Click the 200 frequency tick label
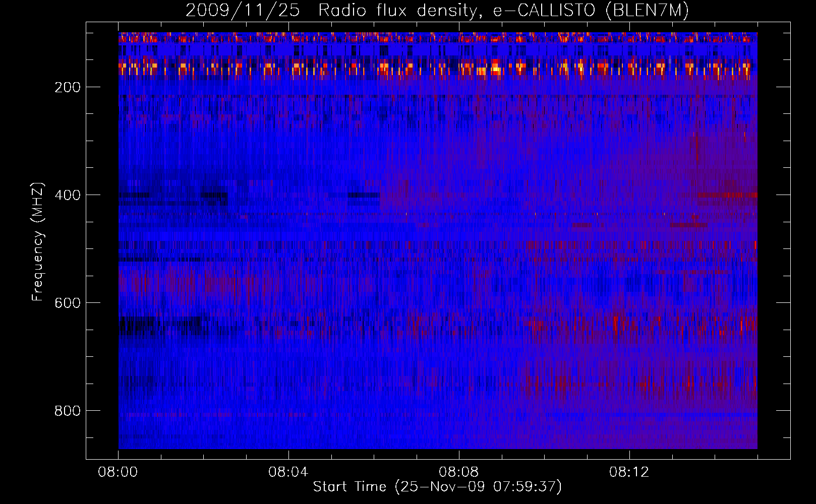 pos(67,87)
